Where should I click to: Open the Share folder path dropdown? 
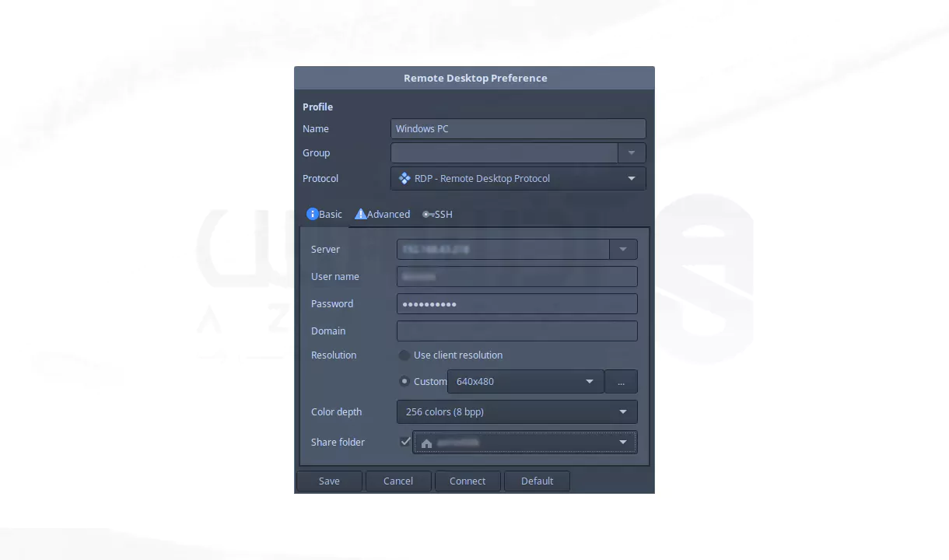pos(525,443)
